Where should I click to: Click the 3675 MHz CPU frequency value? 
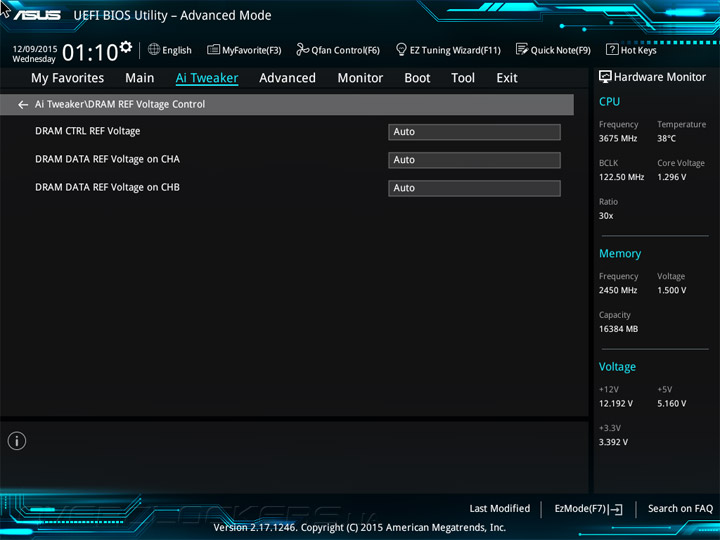click(x=618, y=138)
